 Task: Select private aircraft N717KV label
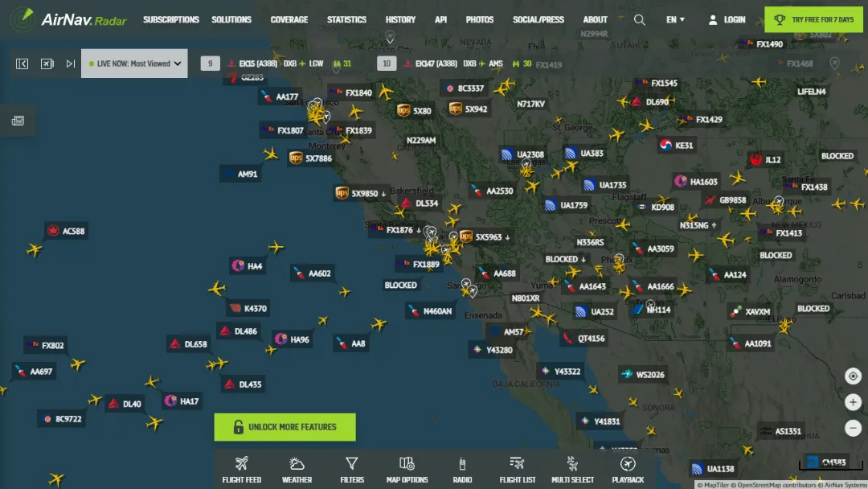[x=531, y=104]
